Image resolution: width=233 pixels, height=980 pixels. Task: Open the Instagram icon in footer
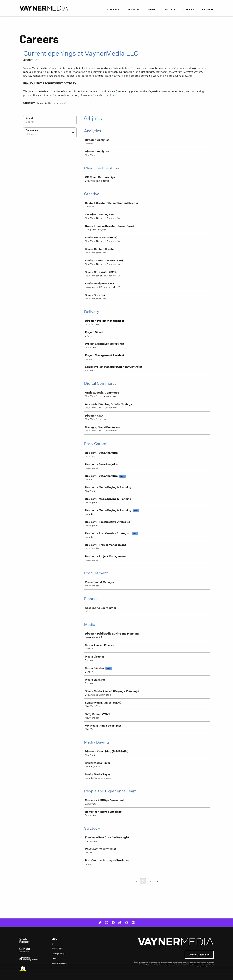pyautogui.click(x=106, y=922)
